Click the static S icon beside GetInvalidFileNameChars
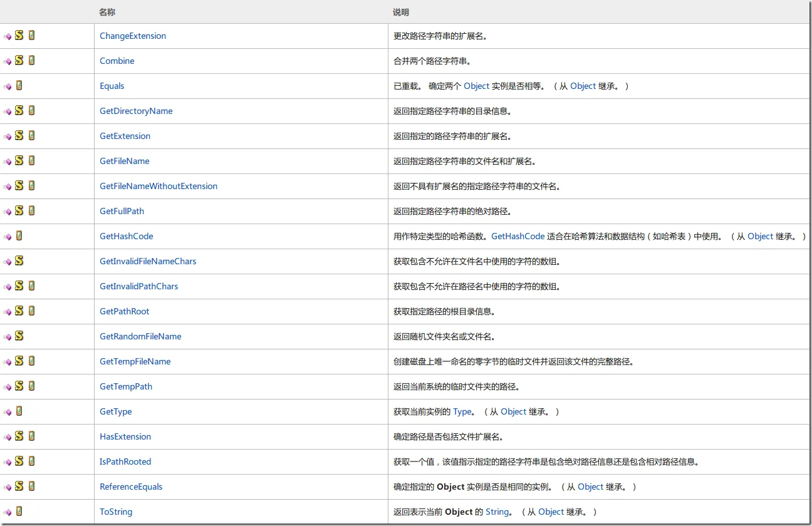 [19, 261]
